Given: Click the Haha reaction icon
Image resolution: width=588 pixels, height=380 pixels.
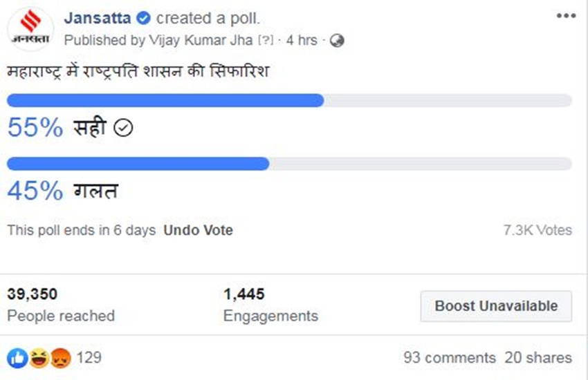Looking at the screenshot, I should pos(37,357).
